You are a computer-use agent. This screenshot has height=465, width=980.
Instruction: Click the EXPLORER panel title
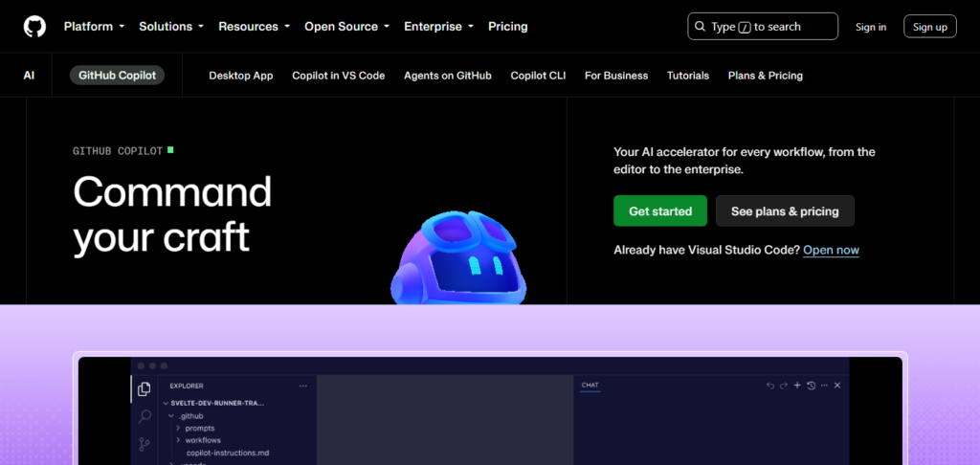(187, 387)
